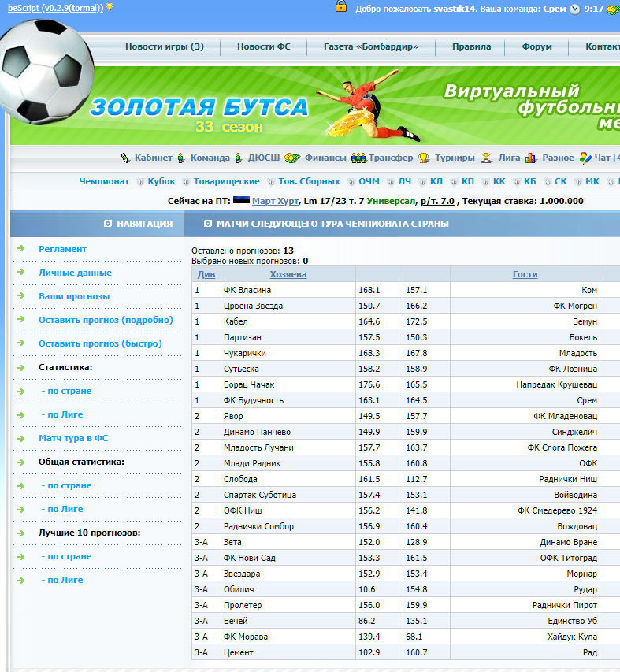The height and width of the screenshot is (672, 620).
Task: Open ЛЧ tournament link
Action: coord(404,181)
